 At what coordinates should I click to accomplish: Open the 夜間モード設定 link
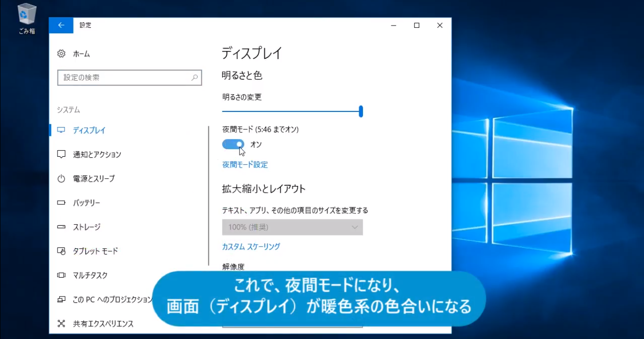point(245,165)
